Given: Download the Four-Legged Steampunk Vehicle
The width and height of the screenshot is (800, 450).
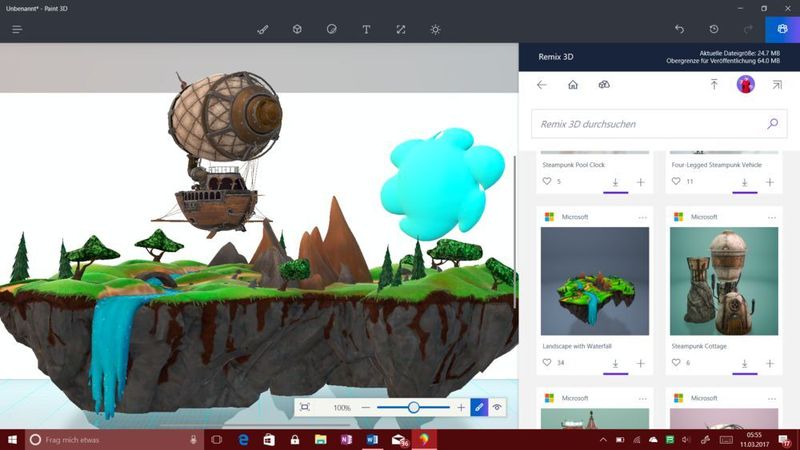Looking at the screenshot, I should (x=744, y=182).
